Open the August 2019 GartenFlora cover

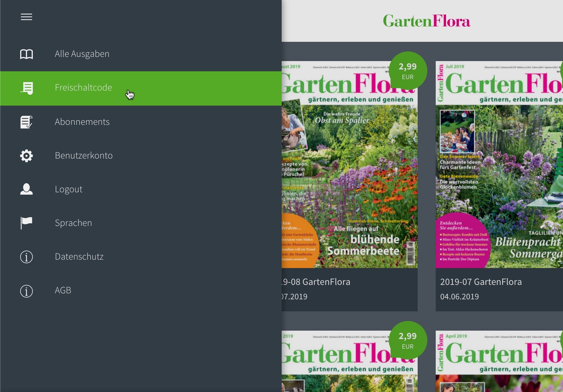350,165
